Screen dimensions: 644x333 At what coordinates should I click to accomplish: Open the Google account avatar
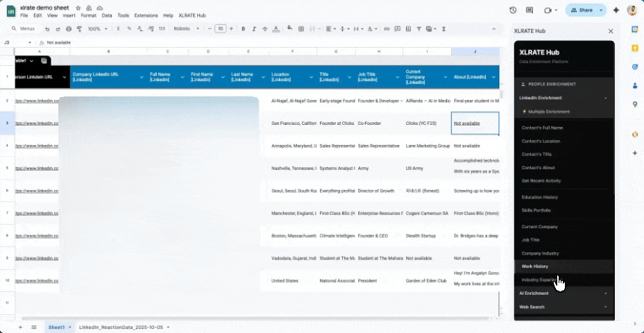tap(632, 10)
